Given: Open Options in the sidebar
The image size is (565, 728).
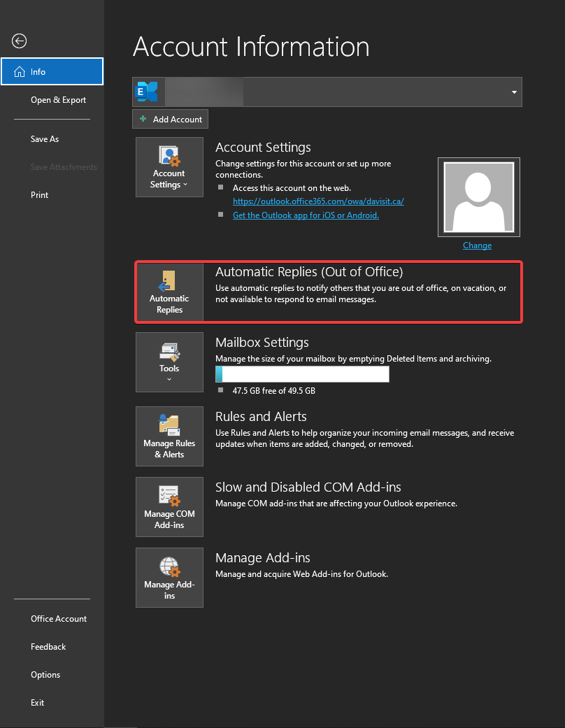Looking at the screenshot, I should pyautogui.click(x=45, y=675).
